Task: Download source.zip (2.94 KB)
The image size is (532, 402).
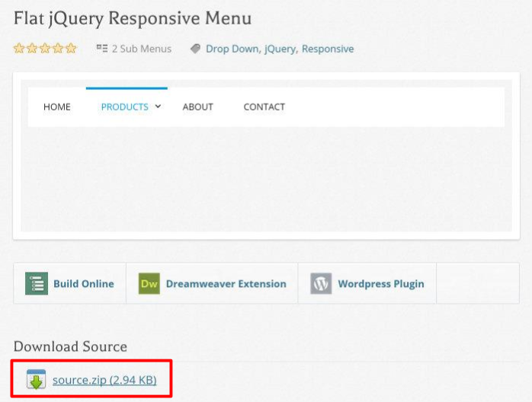Action: pos(104,380)
